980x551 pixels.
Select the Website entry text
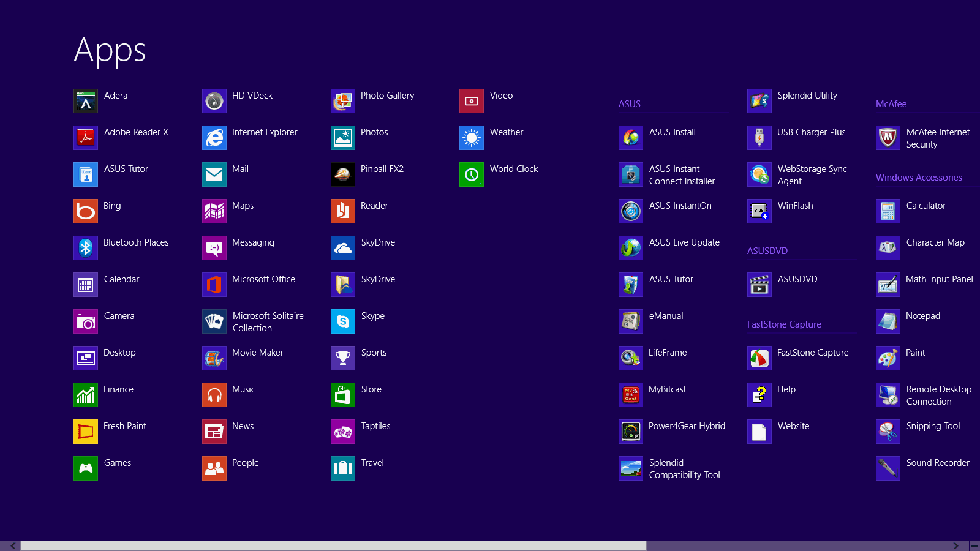[x=793, y=426]
